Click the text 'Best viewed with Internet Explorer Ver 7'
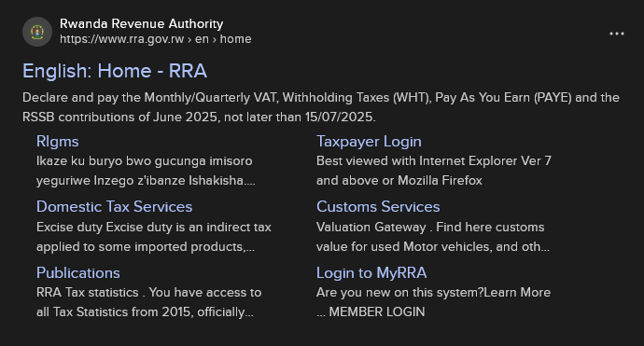 tap(434, 161)
